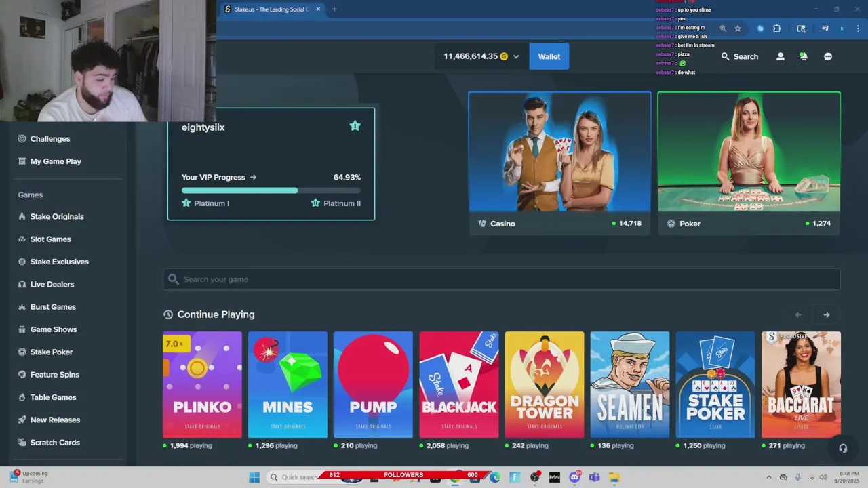Open the user profile icon
Viewport: 868px width, 488px height.
coord(781,56)
